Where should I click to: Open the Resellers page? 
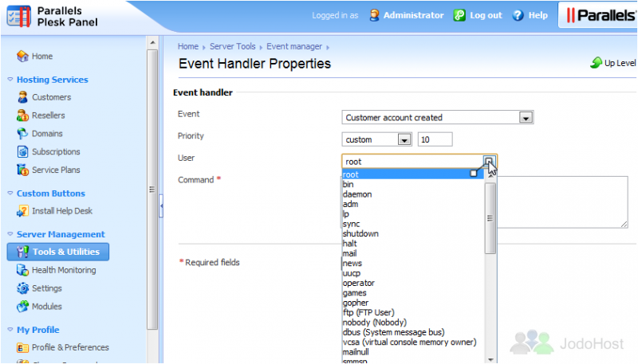tap(49, 115)
